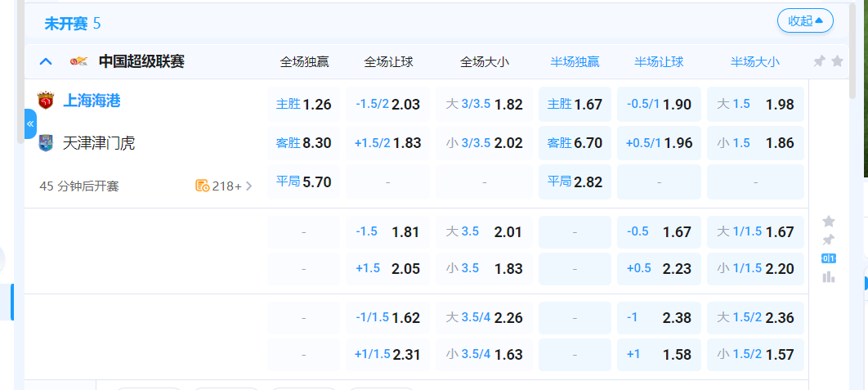This screenshot has height=390, width=868.
Task: Click the coin icon next to 218+
Action: pos(202,186)
